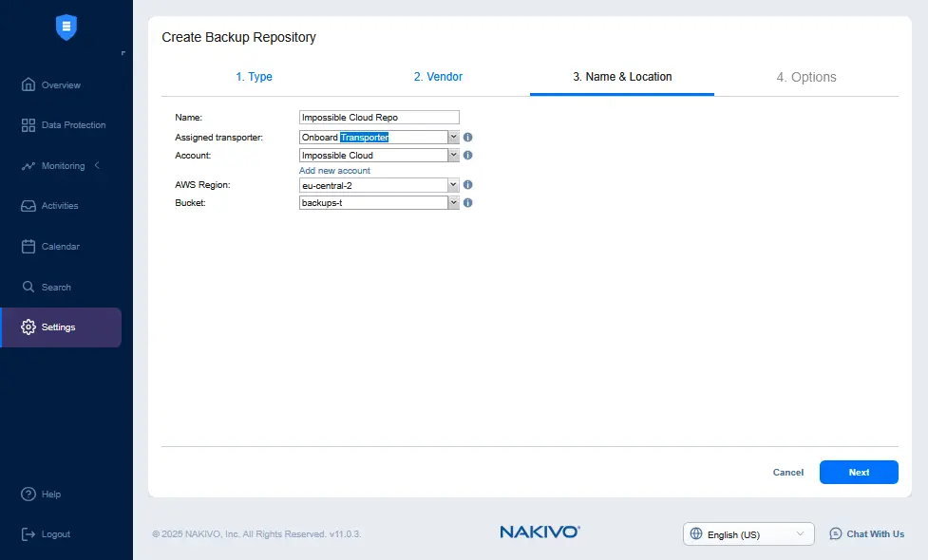Go to Data Protection in sidebar
The height and width of the screenshot is (560, 928).
72,125
